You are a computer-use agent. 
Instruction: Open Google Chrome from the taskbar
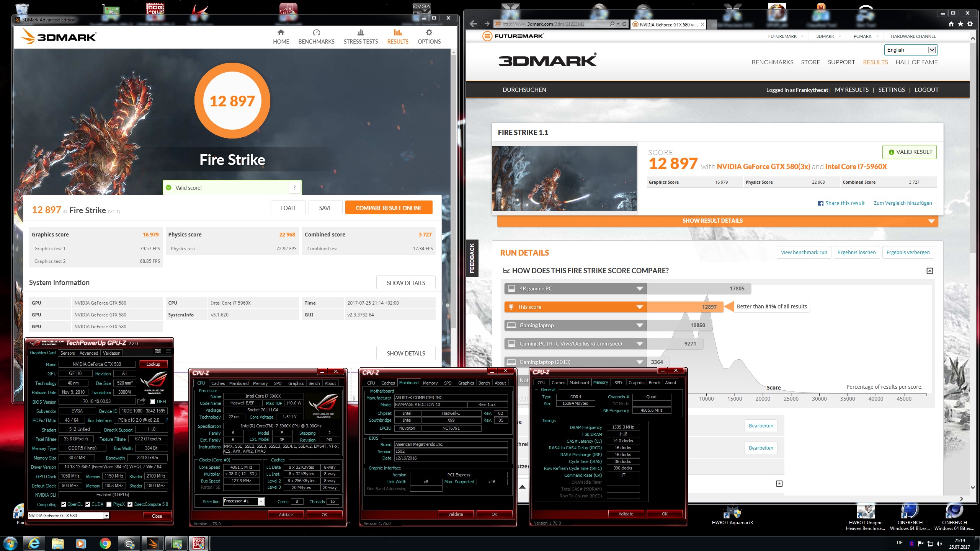105,543
